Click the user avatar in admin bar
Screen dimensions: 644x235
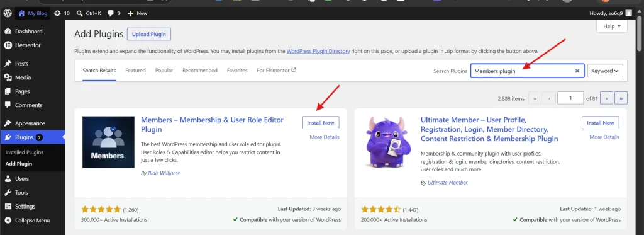point(629,13)
